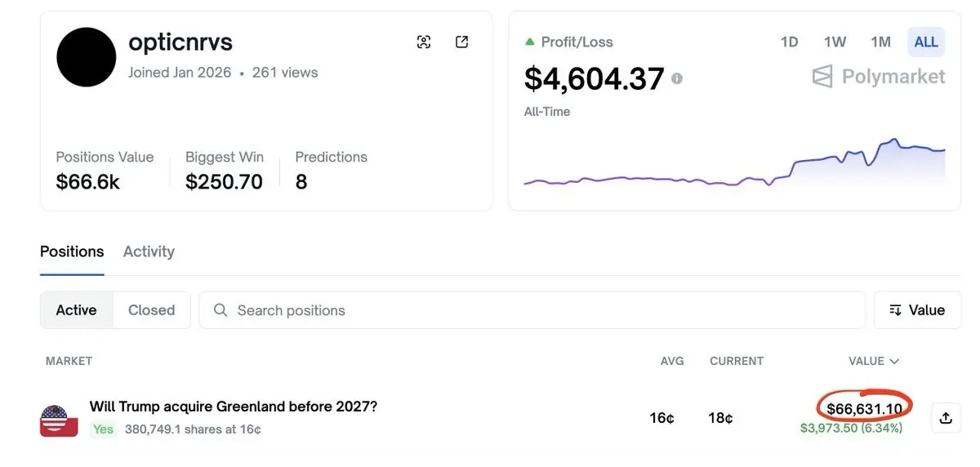Click the profile scan/QR icon
Image resolution: width=980 pixels, height=467 pixels.
pyautogui.click(x=423, y=42)
